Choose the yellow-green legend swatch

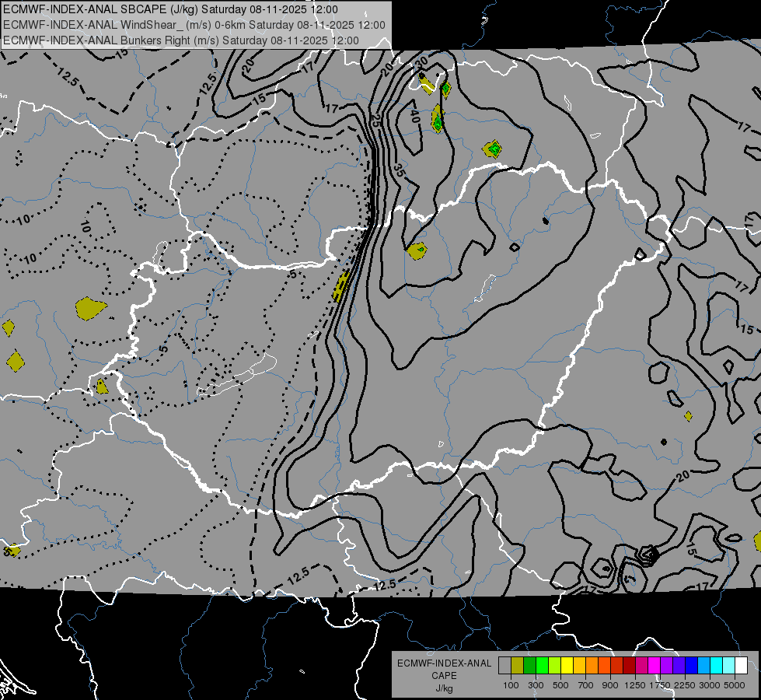[x=555, y=666]
